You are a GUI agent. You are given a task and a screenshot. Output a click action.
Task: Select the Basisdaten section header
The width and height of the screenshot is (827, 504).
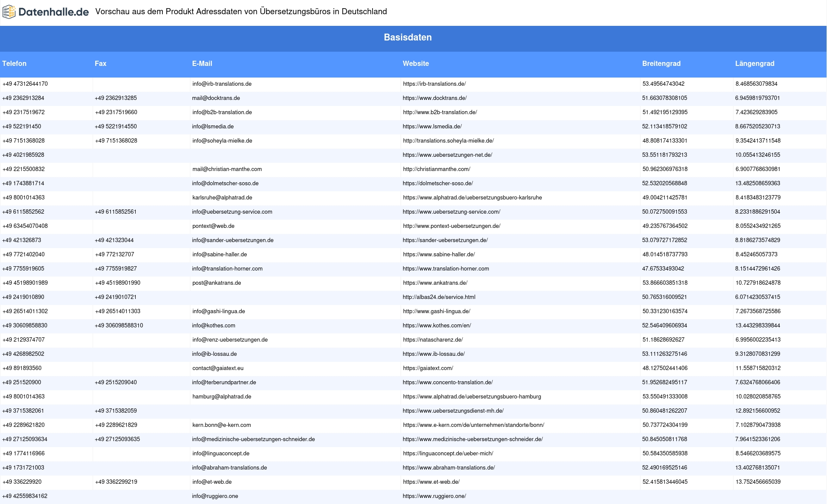(x=408, y=37)
